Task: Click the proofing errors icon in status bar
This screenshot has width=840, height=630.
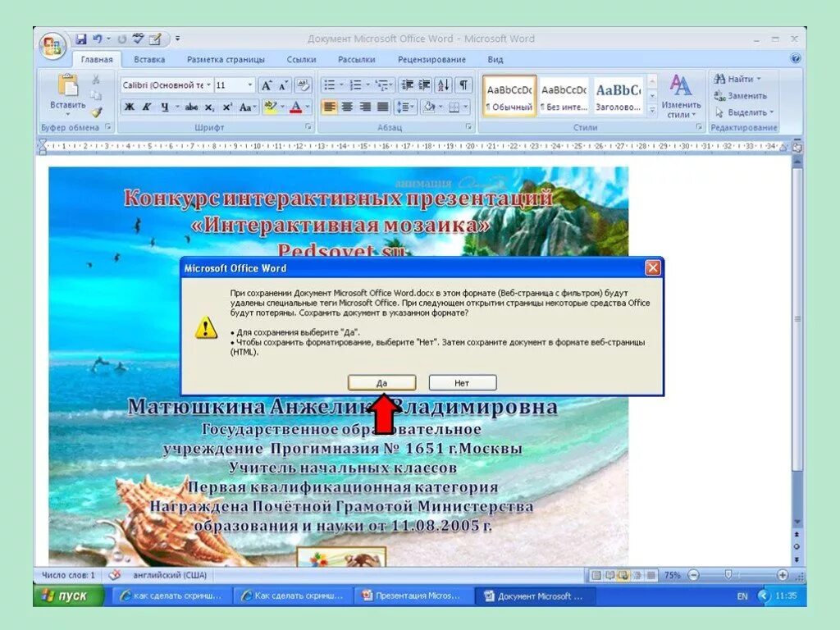Action: coord(114,575)
